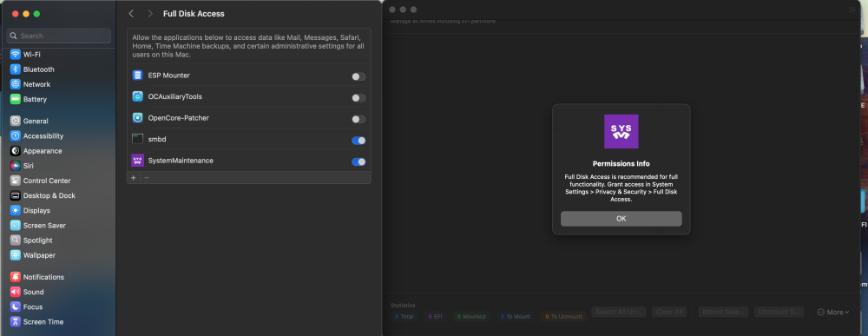The width and height of the screenshot is (868, 336).
Task: Click the Mounted statistics badge
Action: (x=470, y=317)
